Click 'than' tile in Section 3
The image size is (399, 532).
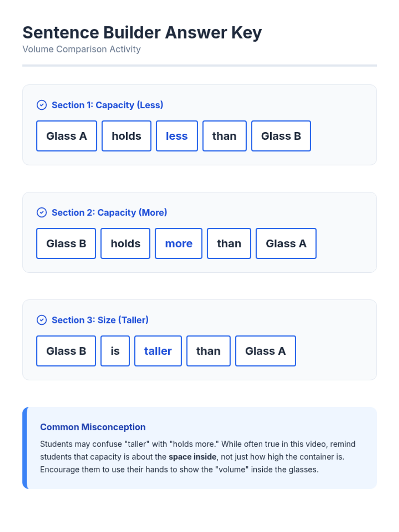pyautogui.click(x=208, y=351)
